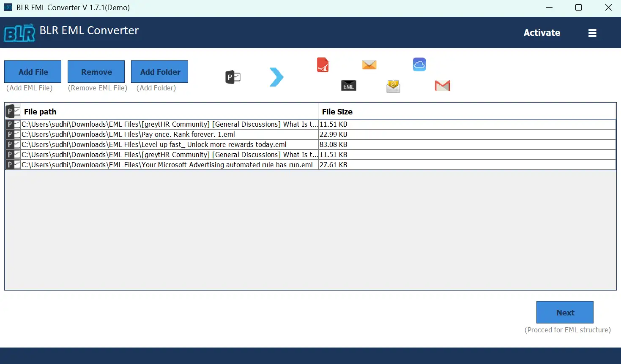Open the hamburger menu
The width and height of the screenshot is (621, 364).
coord(592,33)
